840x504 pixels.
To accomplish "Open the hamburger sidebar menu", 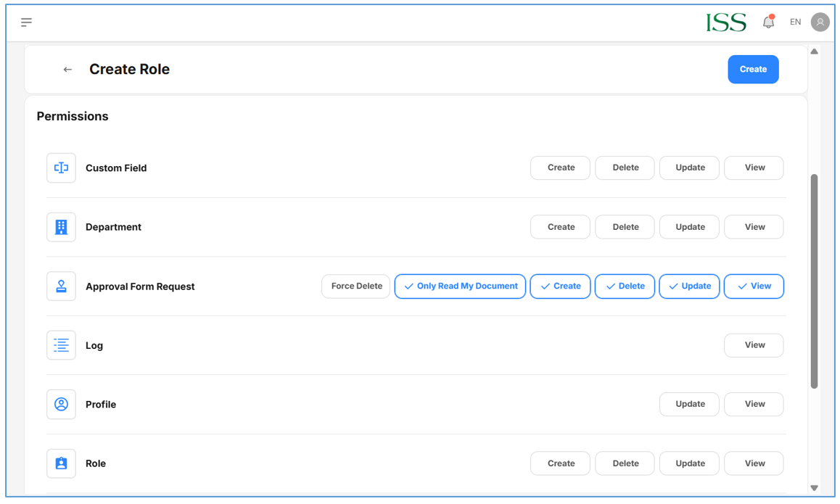I will pos(27,22).
